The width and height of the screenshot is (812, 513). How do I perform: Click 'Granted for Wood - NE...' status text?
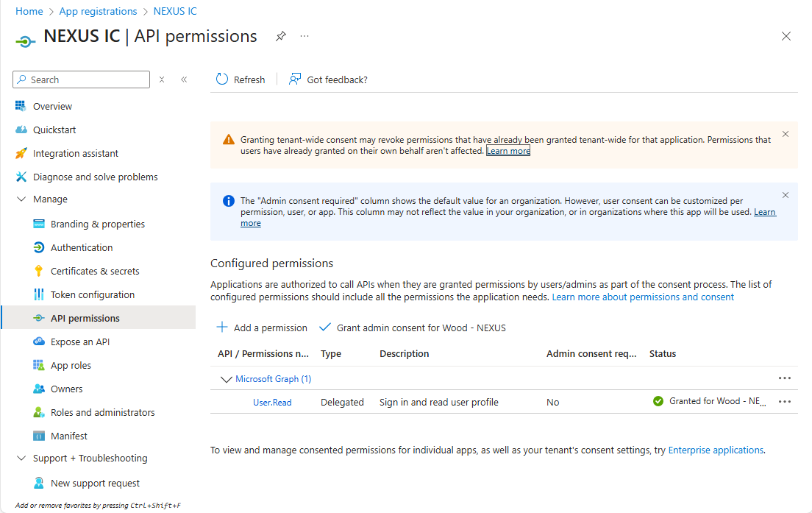[x=717, y=401]
